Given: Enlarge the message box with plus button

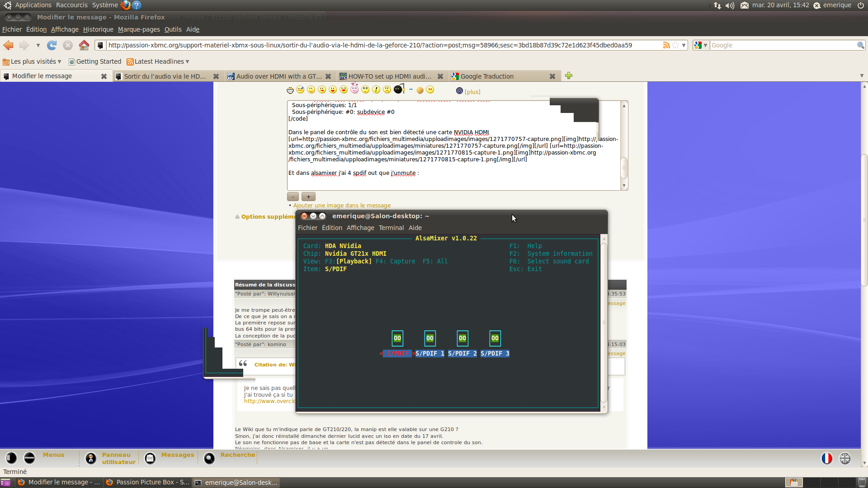Looking at the screenshot, I should [x=308, y=197].
